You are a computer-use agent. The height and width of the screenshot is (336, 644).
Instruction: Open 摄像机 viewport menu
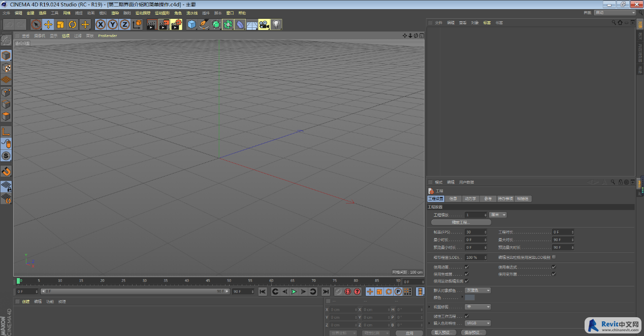(x=40, y=36)
